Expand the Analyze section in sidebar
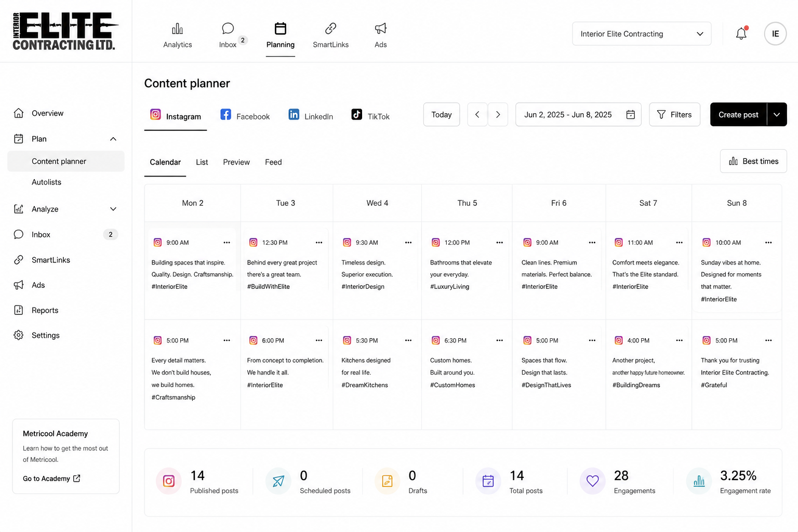Screen dimensions: 798x532 point(113,209)
